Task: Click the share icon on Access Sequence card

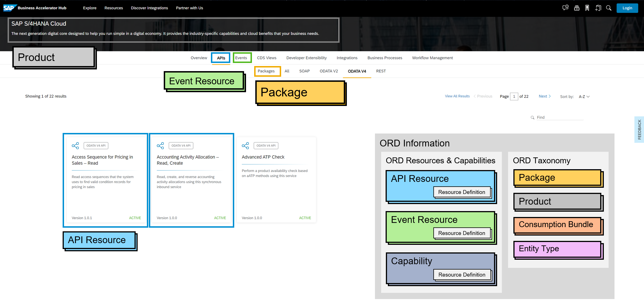Action: 75,146
